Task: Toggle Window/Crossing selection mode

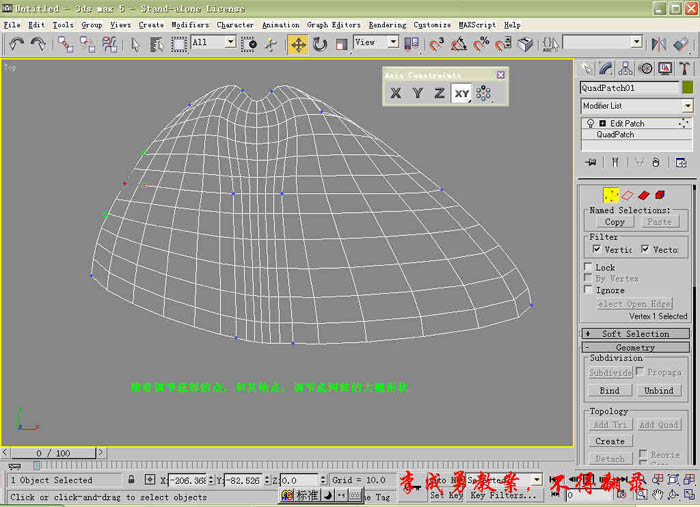Action: pyautogui.click(x=249, y=44)
